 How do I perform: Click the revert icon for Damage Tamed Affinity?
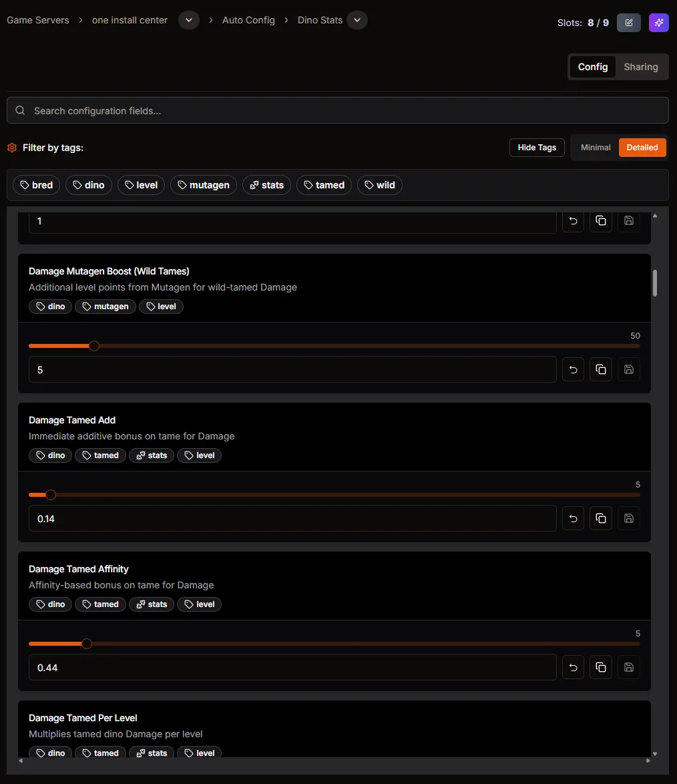(x=573, y=667)
